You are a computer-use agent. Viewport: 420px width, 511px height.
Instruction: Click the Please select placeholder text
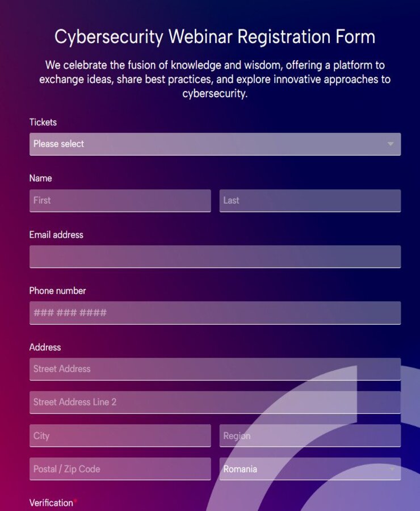(x=58, y=144)
